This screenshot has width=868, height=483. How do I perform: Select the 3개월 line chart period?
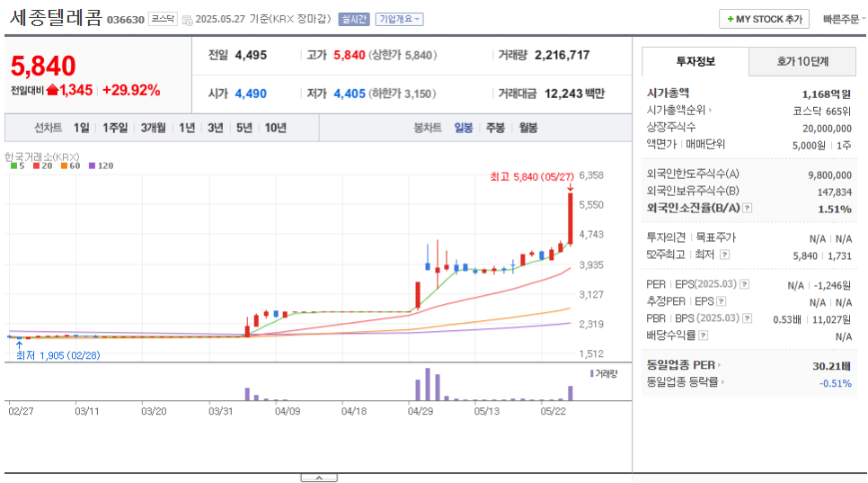tap(154, 128)
